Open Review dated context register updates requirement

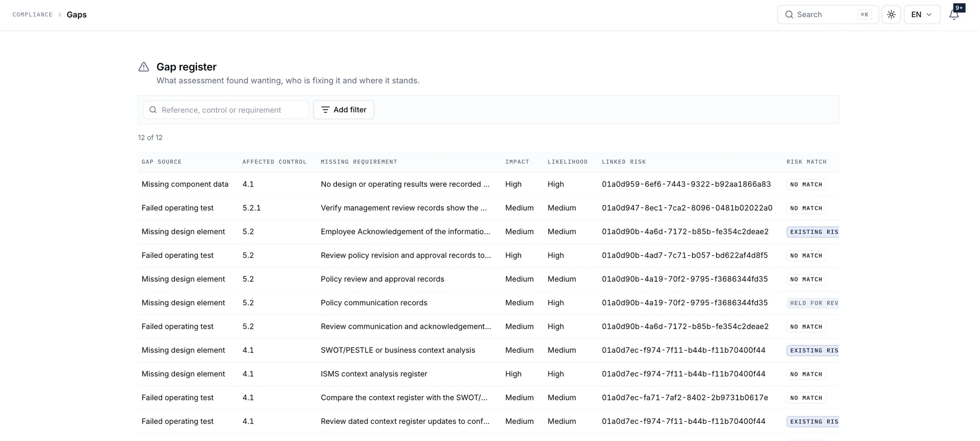pos(405,421)
